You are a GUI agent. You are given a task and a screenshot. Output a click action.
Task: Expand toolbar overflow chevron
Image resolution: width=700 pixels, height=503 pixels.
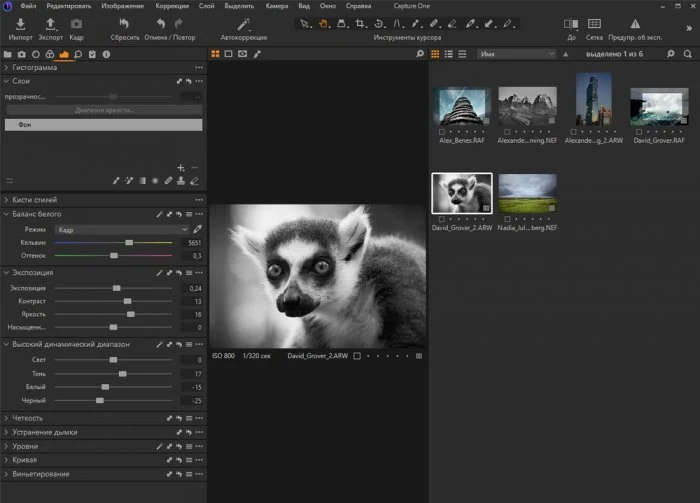point(689,28)
